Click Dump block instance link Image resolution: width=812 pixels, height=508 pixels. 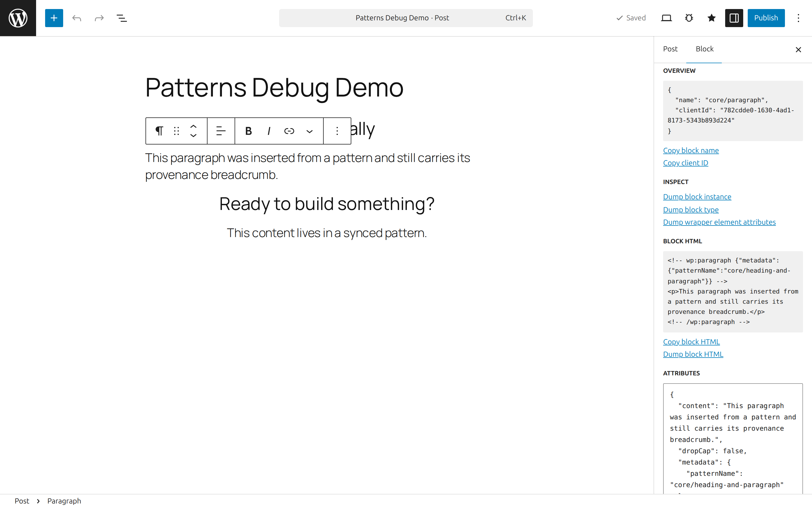(x=697, y=197)
